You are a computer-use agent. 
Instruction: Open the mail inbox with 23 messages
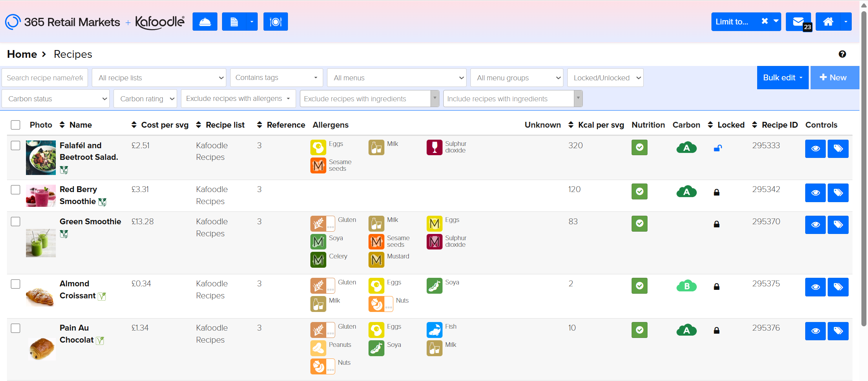[x=798, y=22]
